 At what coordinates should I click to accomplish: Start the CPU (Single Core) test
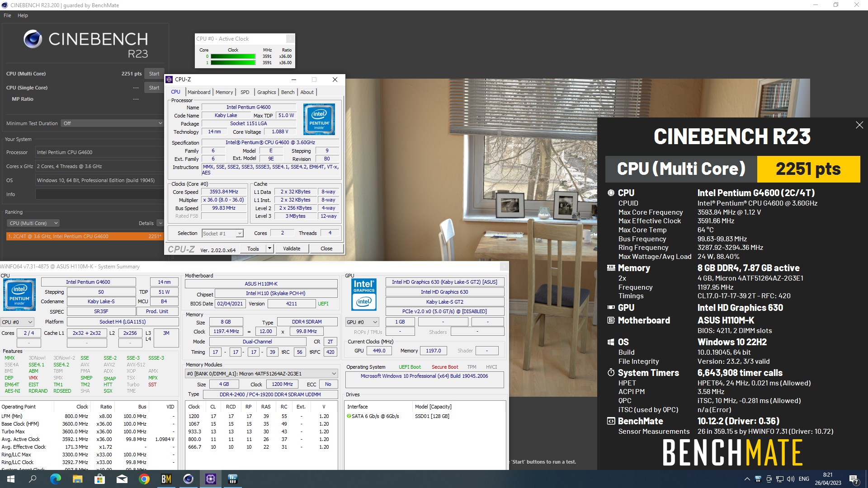(x=154, y=88)
